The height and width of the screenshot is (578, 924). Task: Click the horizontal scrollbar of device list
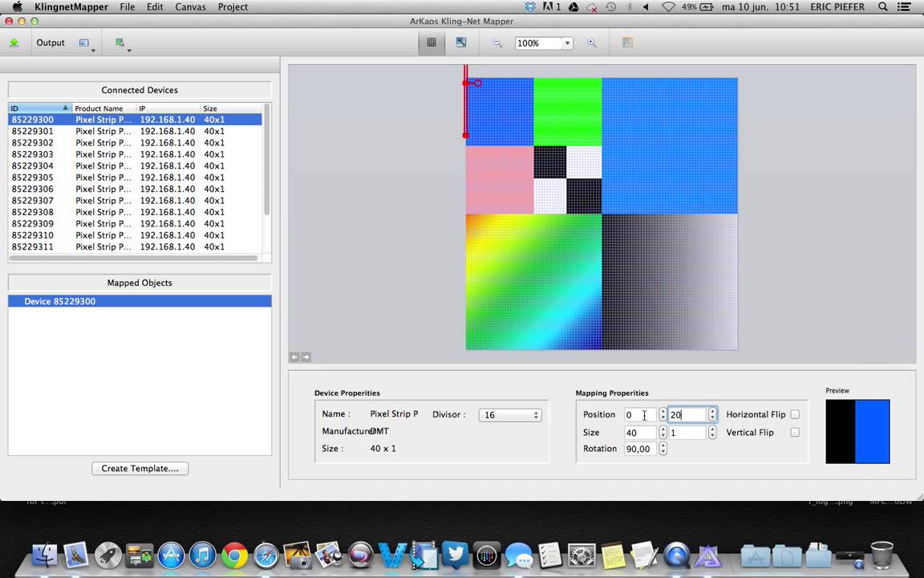(134, 258)
